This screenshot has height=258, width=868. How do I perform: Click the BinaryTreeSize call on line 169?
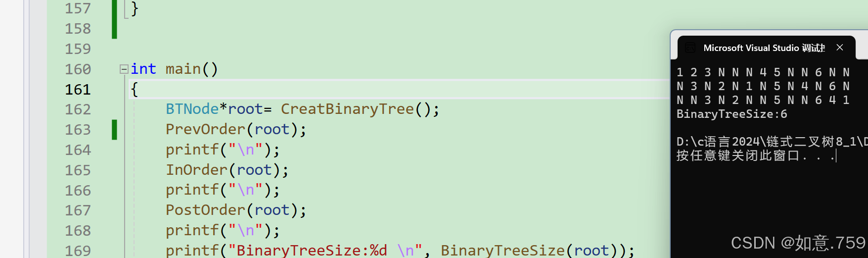click(x=503, y=250)
